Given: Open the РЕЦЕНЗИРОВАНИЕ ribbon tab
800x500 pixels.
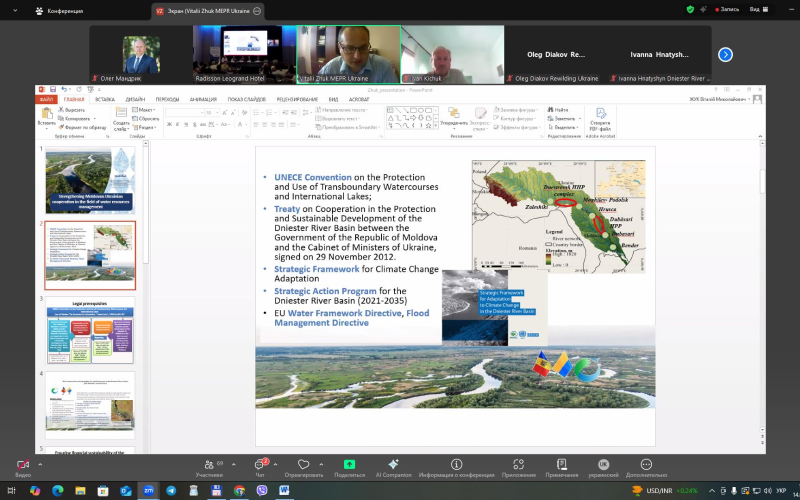Looking at the screenshot, I should tap(297, 99).
